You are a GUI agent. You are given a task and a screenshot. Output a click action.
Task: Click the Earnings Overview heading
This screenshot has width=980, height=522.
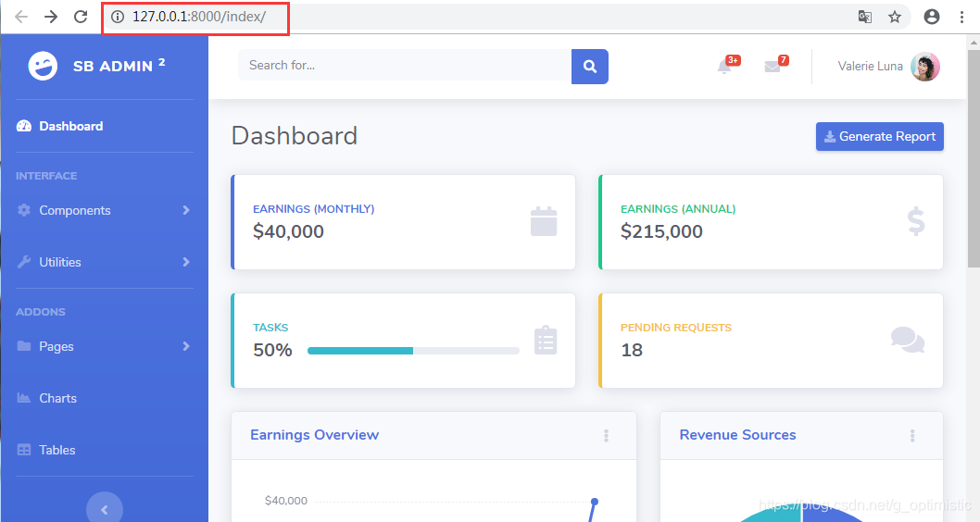(x=314, y=435)
